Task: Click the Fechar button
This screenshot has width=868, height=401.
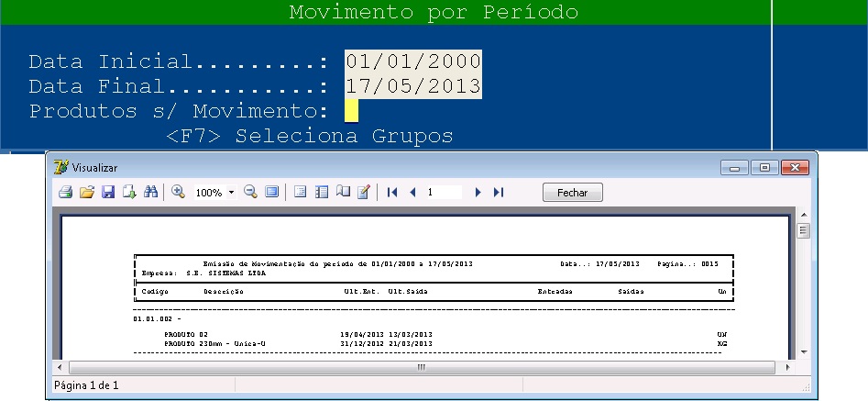Action: tap(572, 193)
